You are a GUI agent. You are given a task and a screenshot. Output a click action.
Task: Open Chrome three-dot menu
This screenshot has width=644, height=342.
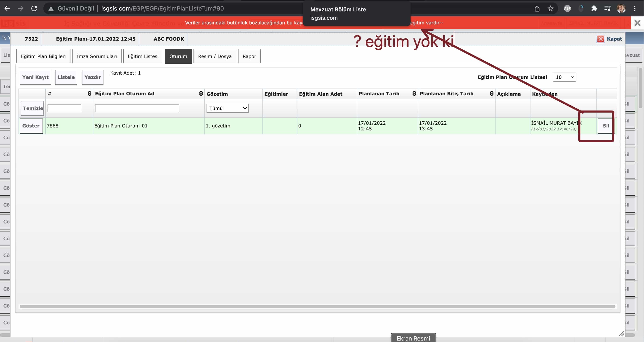635,8
